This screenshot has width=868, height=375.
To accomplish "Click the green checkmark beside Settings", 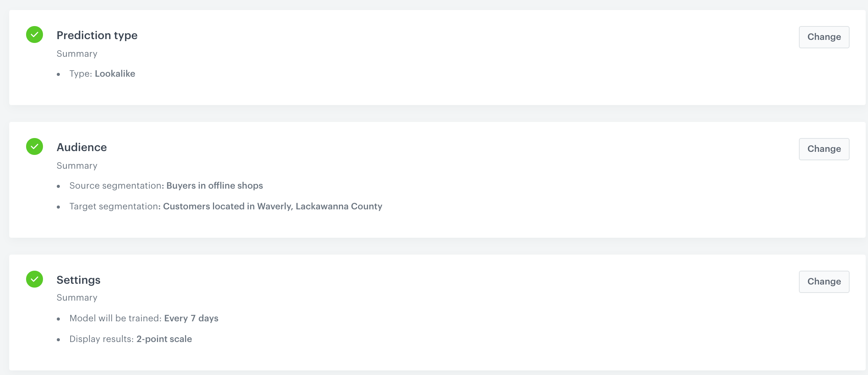I will (x=35, y=279).
